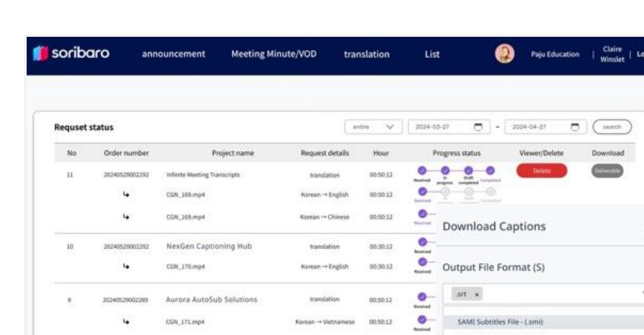
Task: Click 'Korean → Chinese' request detail
Action: [x=324, y=217]
